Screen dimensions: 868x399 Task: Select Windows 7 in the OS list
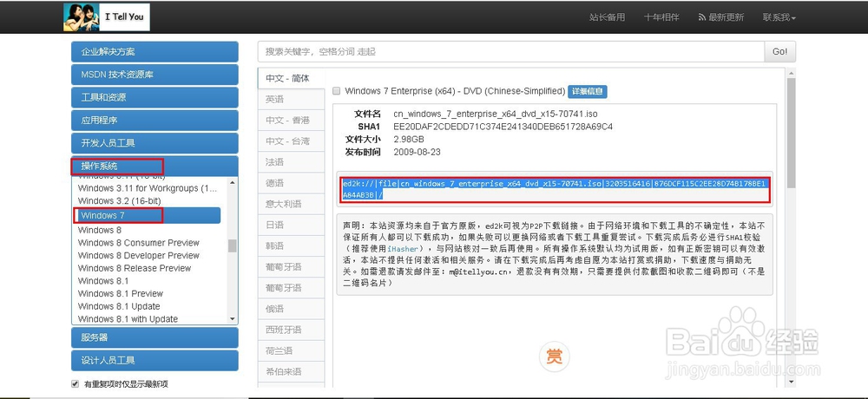coord(148,215)
